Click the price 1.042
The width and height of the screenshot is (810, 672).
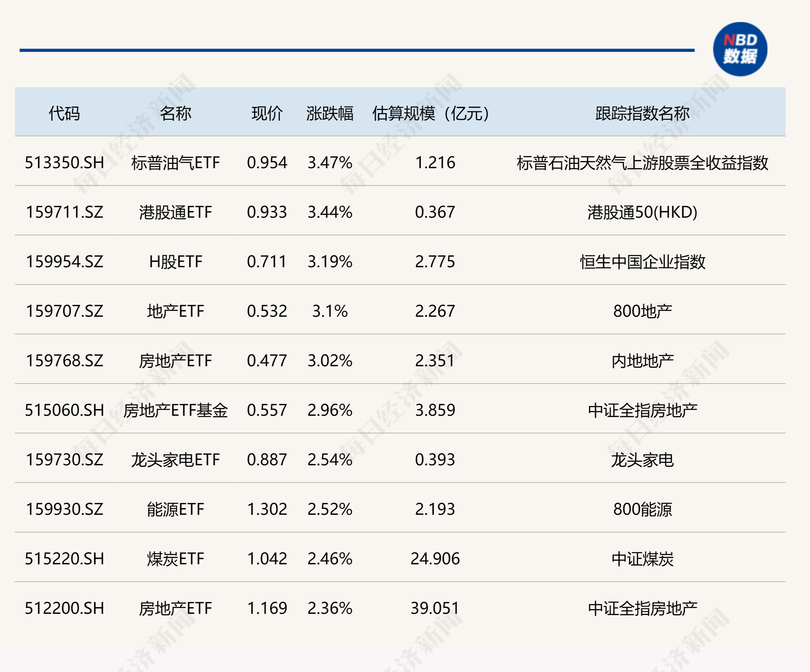pos(267,559)
